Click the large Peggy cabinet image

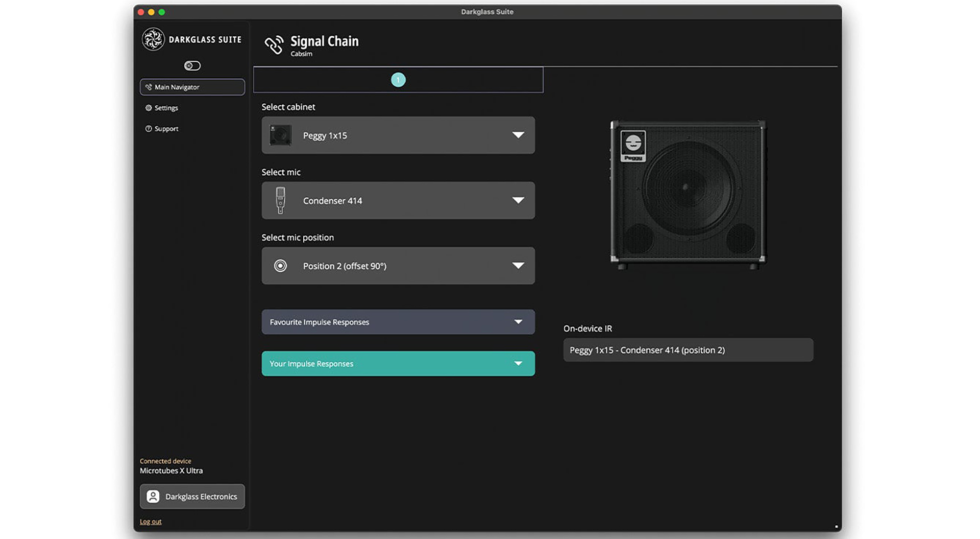click(688, 194)
